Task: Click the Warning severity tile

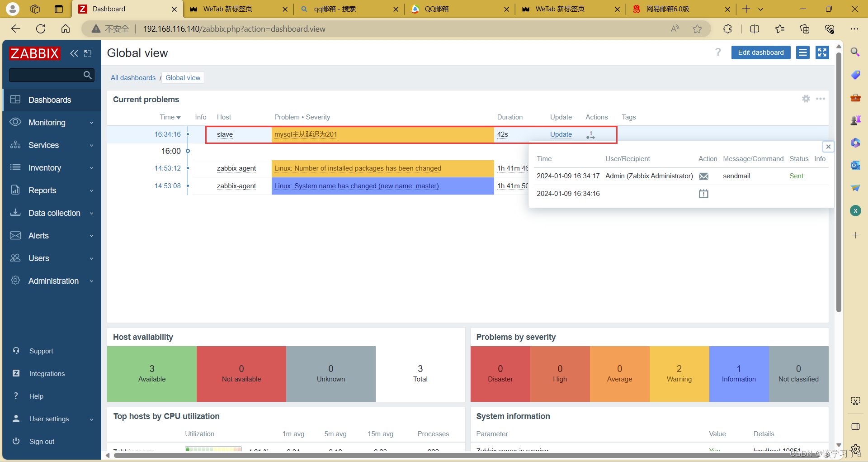Action: click(679, 374)
